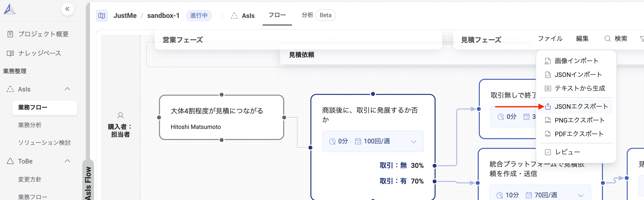Image resolution: width=644 pixels, height=200 pixels.
Task: Open the 編集 menu
Action: coord(582,38)
